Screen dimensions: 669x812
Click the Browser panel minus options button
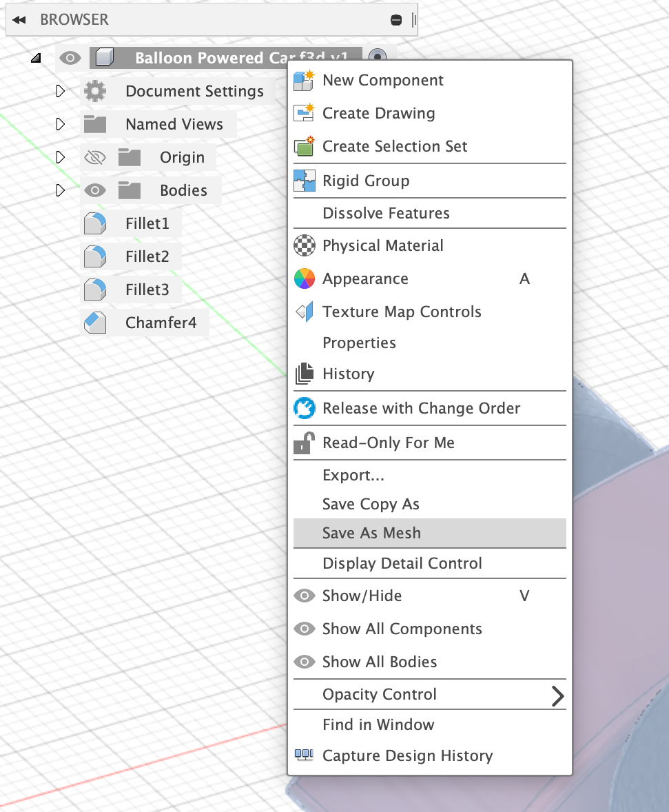396,20
